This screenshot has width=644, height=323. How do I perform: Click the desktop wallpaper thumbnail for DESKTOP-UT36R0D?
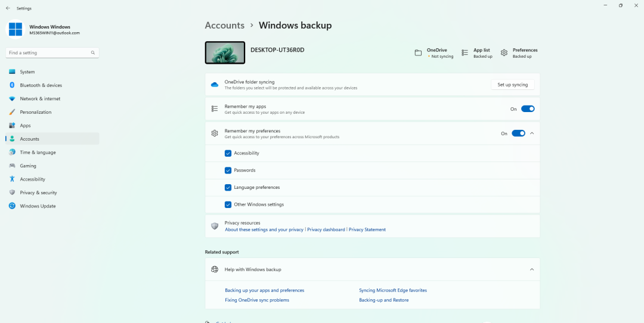[225, 52]
